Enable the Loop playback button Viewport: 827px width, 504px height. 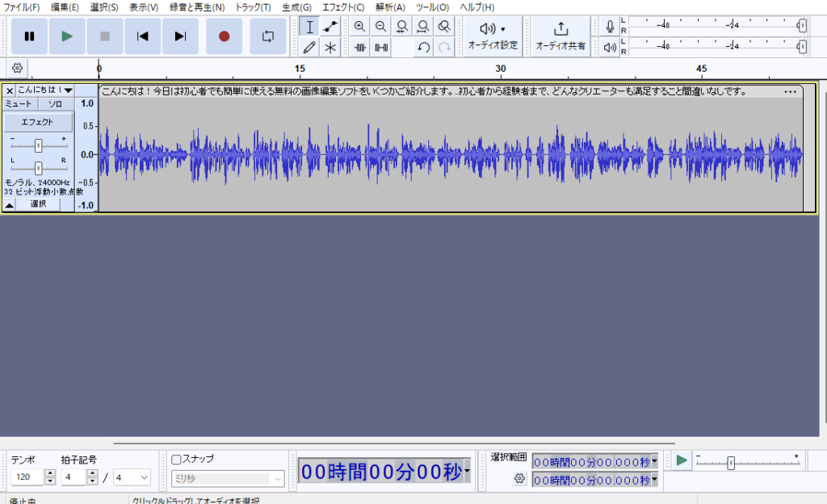pyautogui.click(x=267, y=36)
